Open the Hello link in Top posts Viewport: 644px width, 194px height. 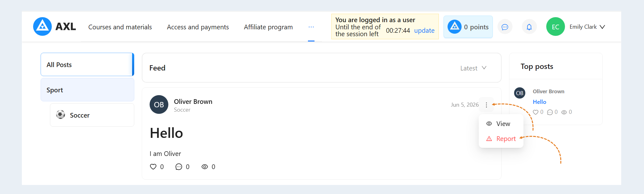[x=539, y=102]
